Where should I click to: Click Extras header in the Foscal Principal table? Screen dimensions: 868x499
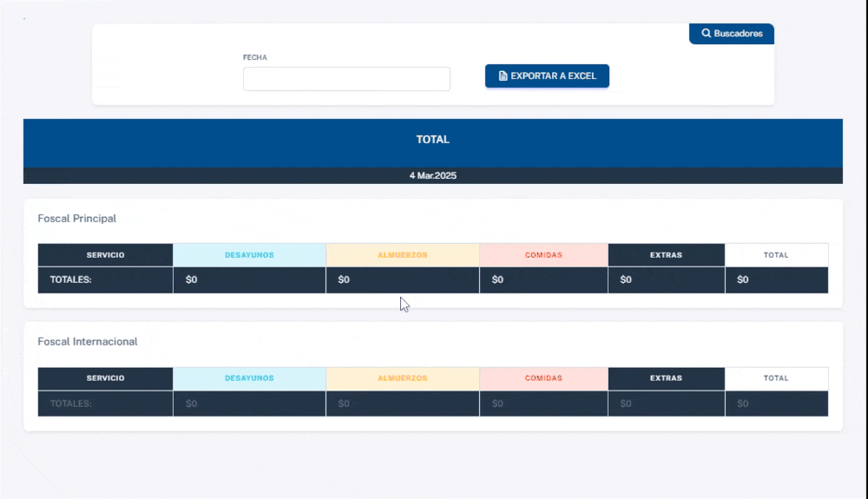[666, 255]
